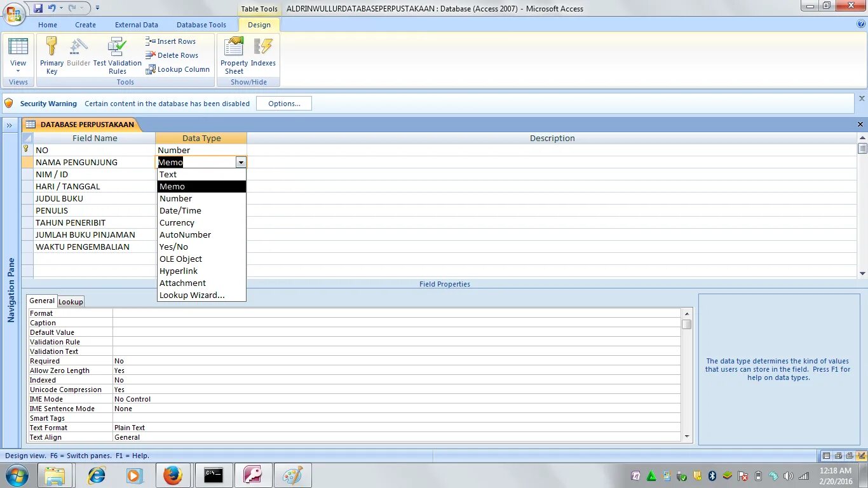Open Firefox from the taskbar
The image size is (868, 488).
[x=173, y=475]
